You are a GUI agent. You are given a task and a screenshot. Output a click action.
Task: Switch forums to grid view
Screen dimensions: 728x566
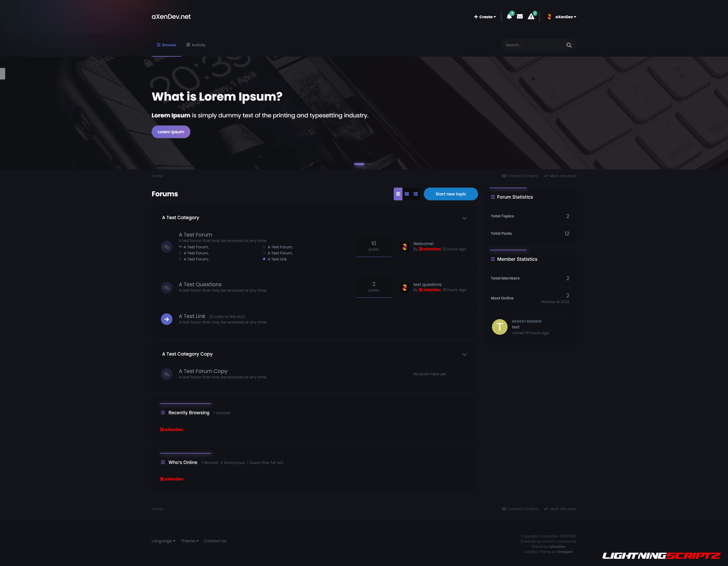(407, 194)
